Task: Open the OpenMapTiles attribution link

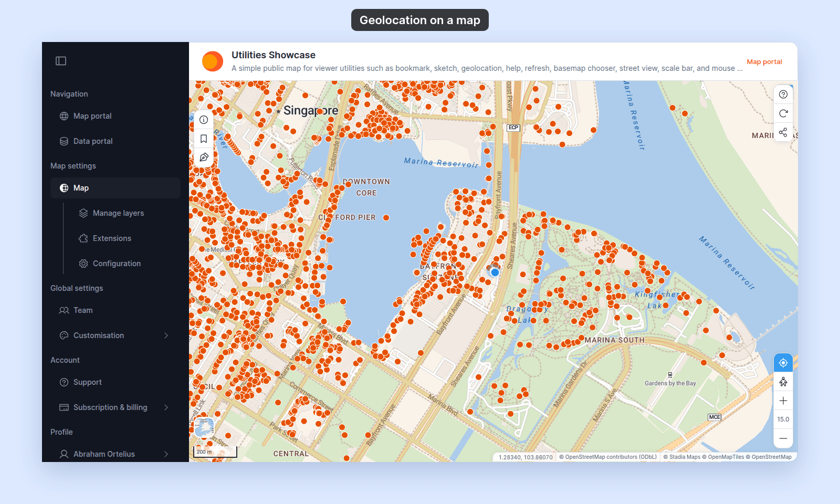Action: point(723,457)
